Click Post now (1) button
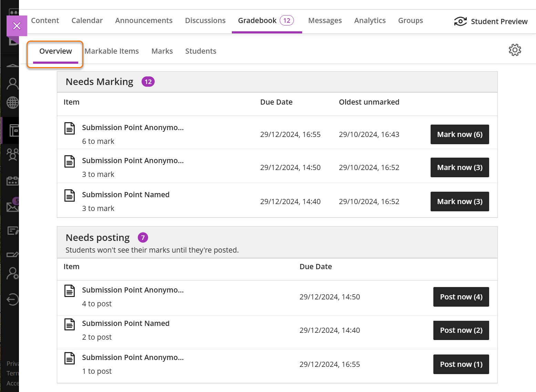 [x=461, y=364]
